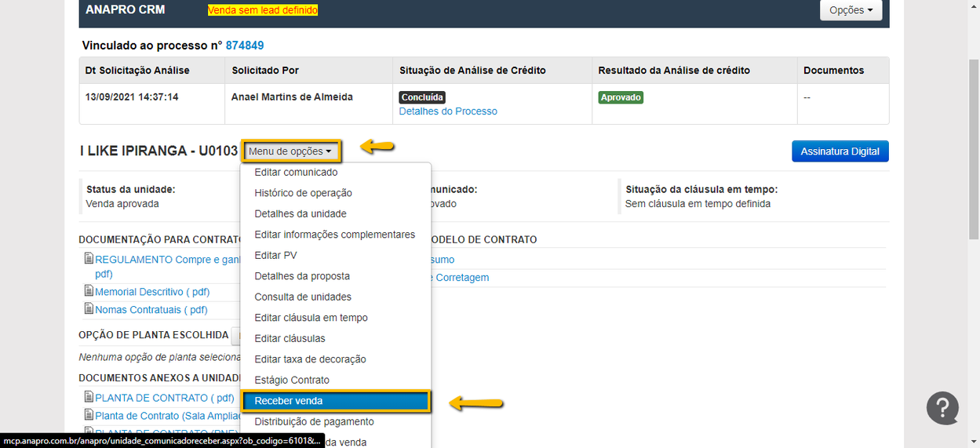Open Detalhes da unidade from menu
The image size is (980, 448).
pos(300,214)
